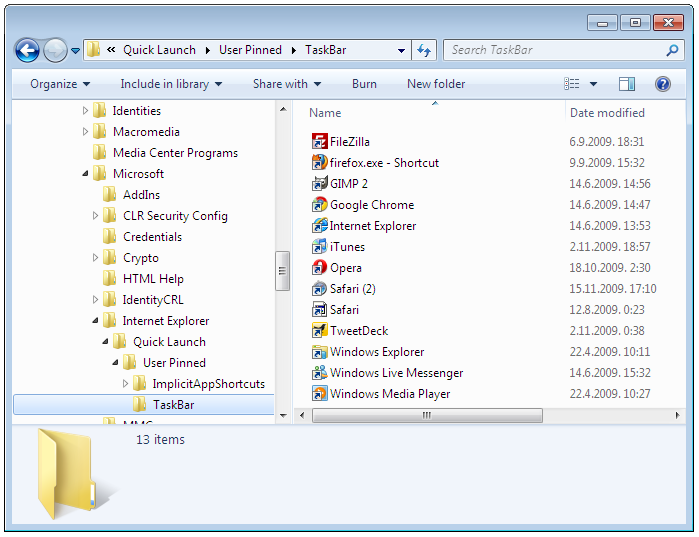Open the Share with menu
Viewport: 699px width, 537px height.
pyautogui.click(x=287, y=84)
